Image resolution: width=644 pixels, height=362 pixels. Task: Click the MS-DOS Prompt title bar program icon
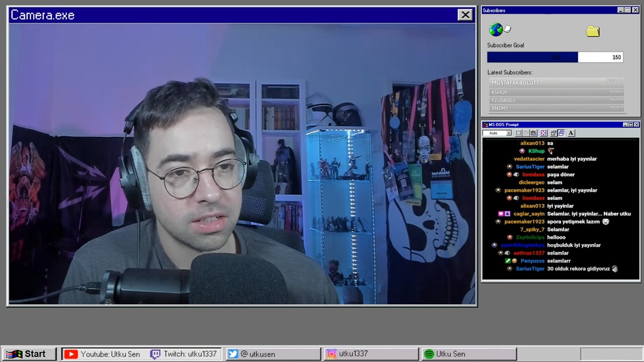pyautogui.click(x=486, y=124)
